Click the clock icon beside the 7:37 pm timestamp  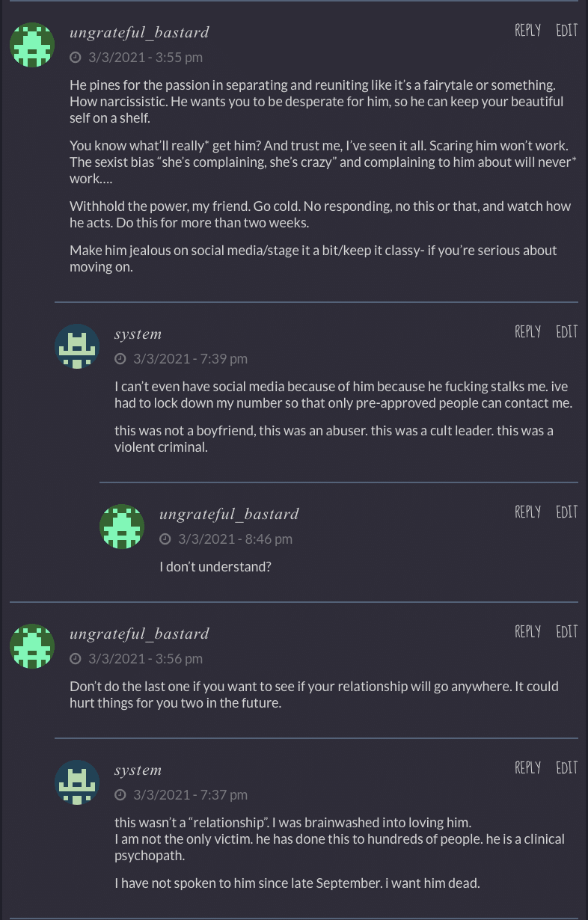[120, 795]
